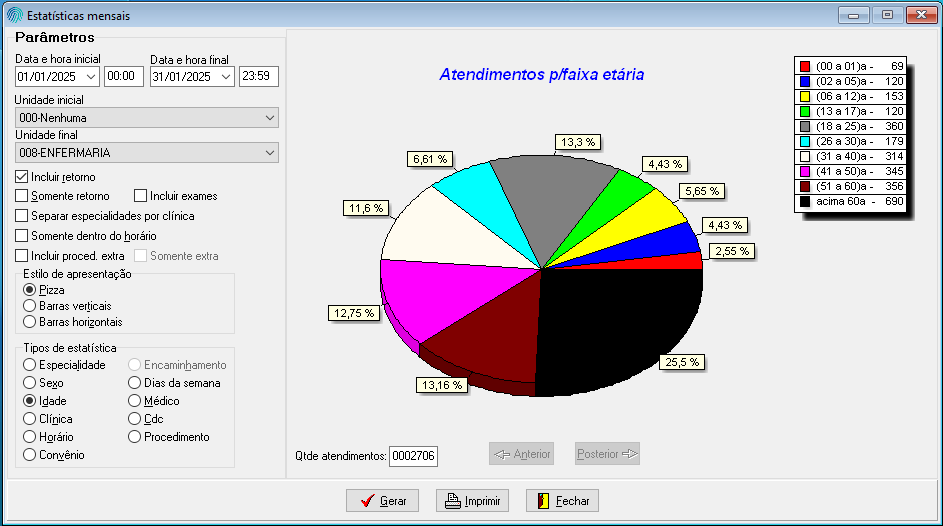Expand the Unidade inicial dropdown
The height and width of the screenshot is (526, 943).
tap(269, 118)
